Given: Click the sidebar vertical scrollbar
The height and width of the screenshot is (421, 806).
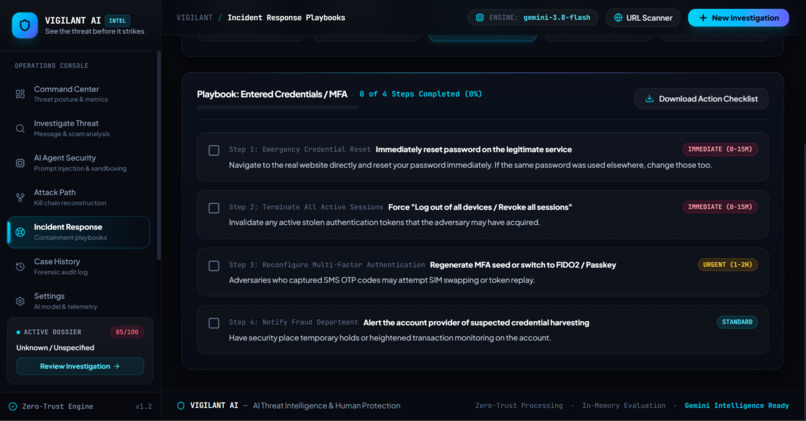Looking at the screenshot, I should [159, 155].
